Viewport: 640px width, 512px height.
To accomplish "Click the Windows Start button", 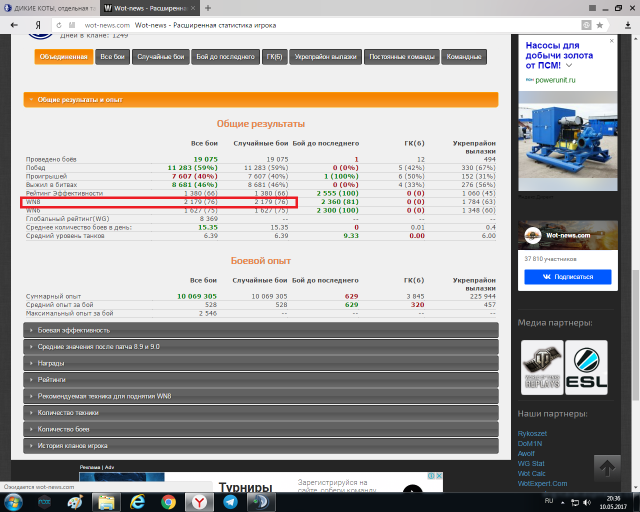I will [x=14, y=500].
